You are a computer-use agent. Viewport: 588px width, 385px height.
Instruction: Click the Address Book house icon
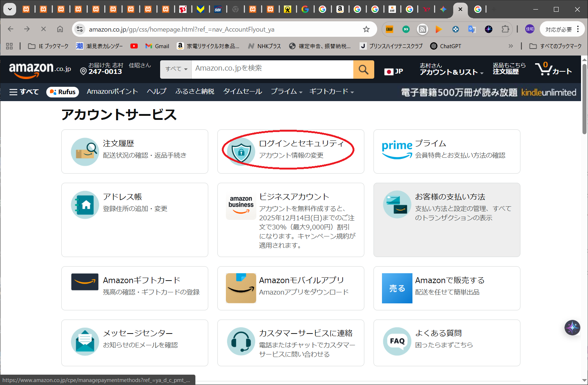pos(85,205)
